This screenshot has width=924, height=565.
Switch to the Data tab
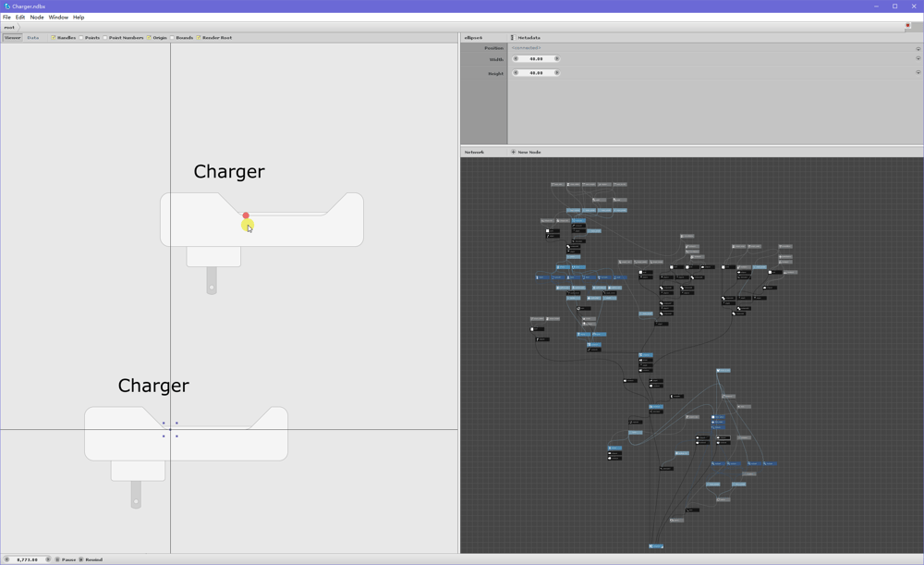pyautogui.click(x=33, y=38)
